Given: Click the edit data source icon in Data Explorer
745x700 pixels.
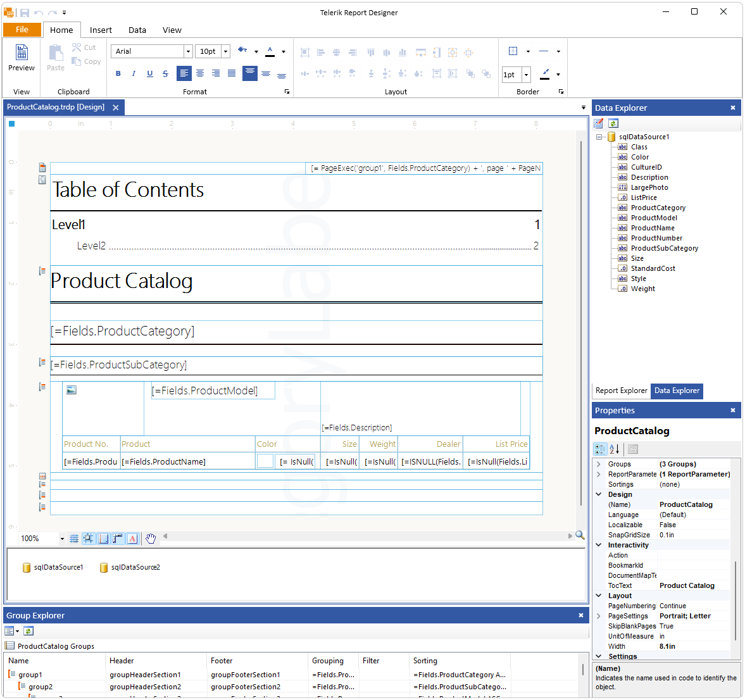Looking at the screenshot, I should pyautogui.click(x=599, y=123).
